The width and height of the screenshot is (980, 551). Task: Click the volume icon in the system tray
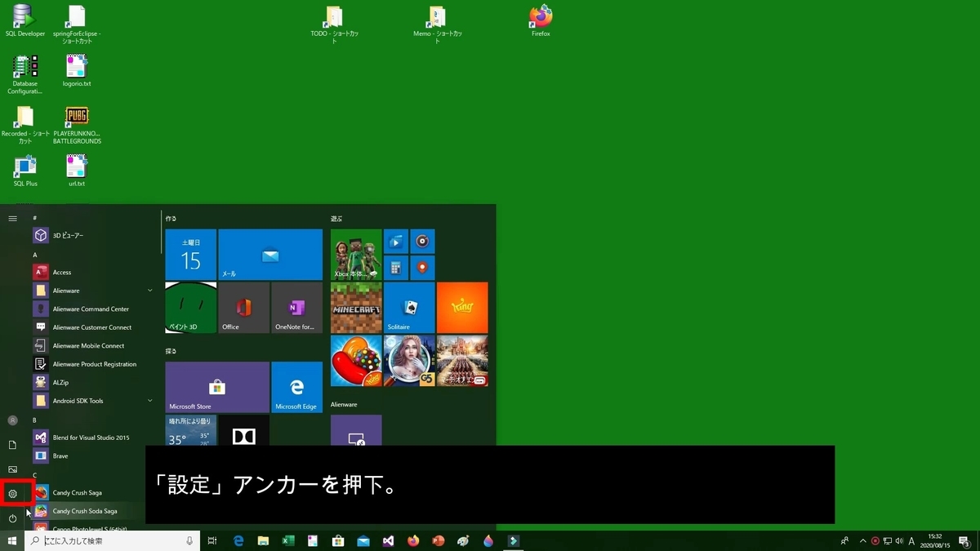[899, 541]
